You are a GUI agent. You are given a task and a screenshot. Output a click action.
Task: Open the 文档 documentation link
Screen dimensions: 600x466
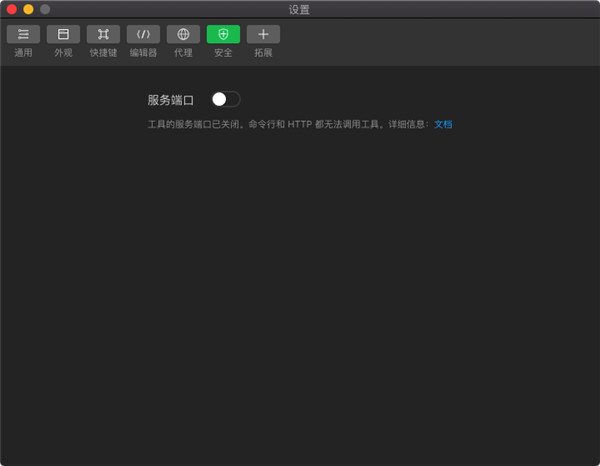coord(443,124)
